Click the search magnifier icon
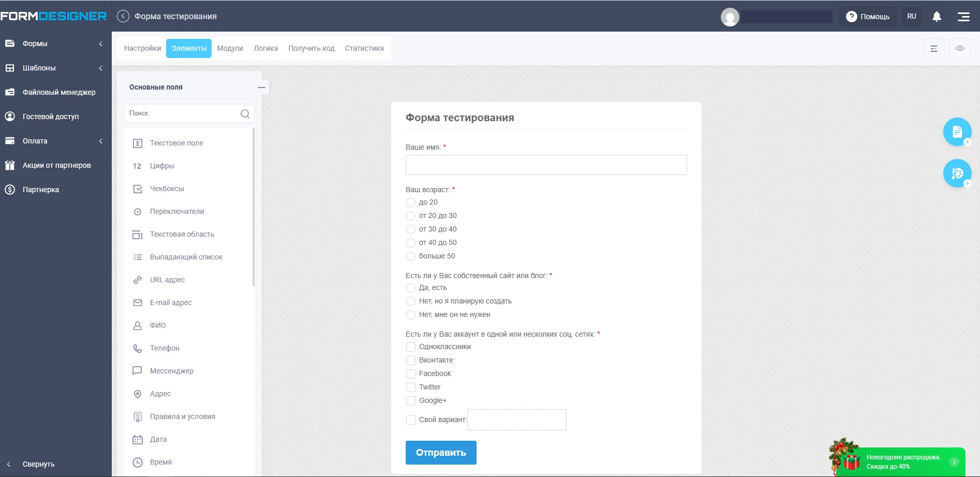The height and width of the screenshot is (477, 980). coord(245,113)
